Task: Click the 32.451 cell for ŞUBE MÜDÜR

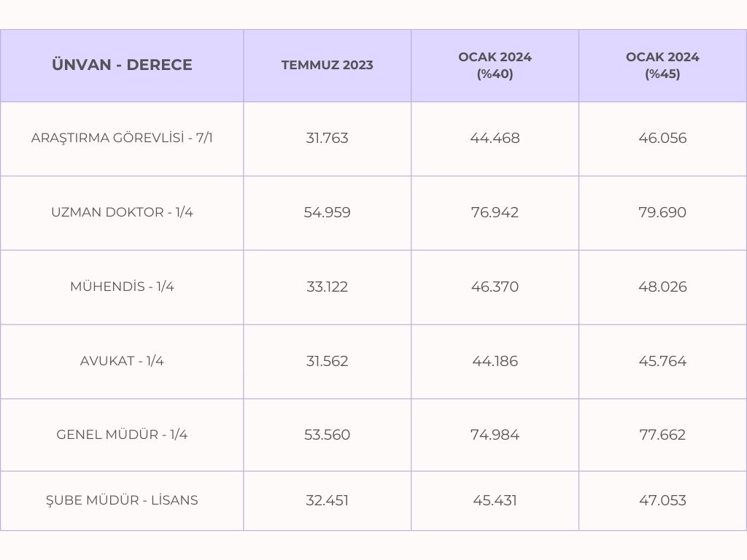Action: [x=327, y=500]
